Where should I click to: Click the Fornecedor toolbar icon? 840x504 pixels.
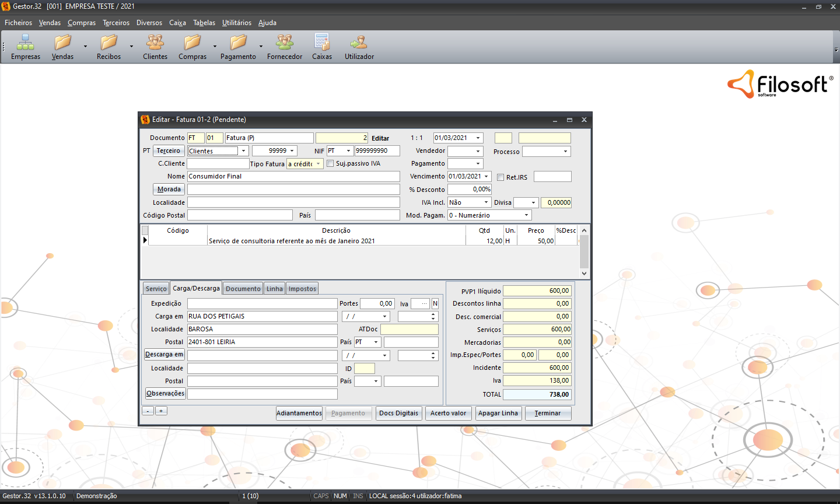(x=285, y=43)
